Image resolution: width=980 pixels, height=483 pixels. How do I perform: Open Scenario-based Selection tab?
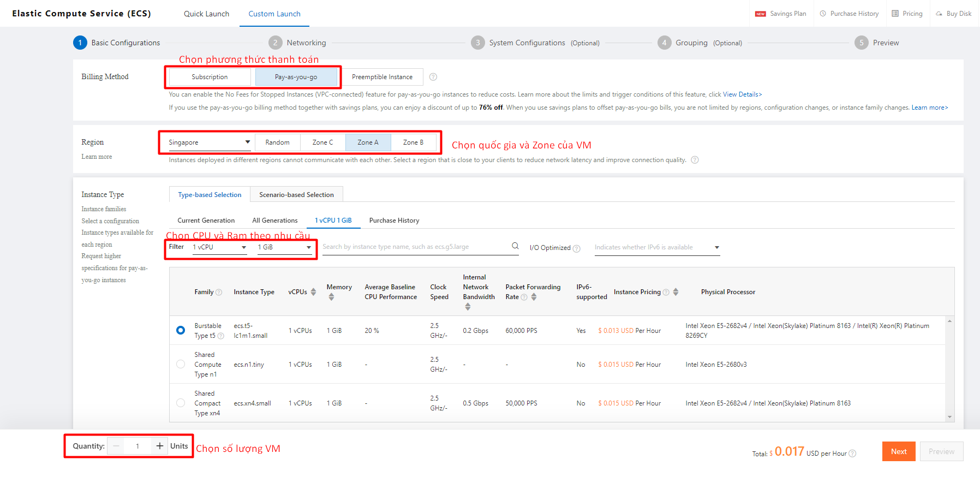point(296,194)
